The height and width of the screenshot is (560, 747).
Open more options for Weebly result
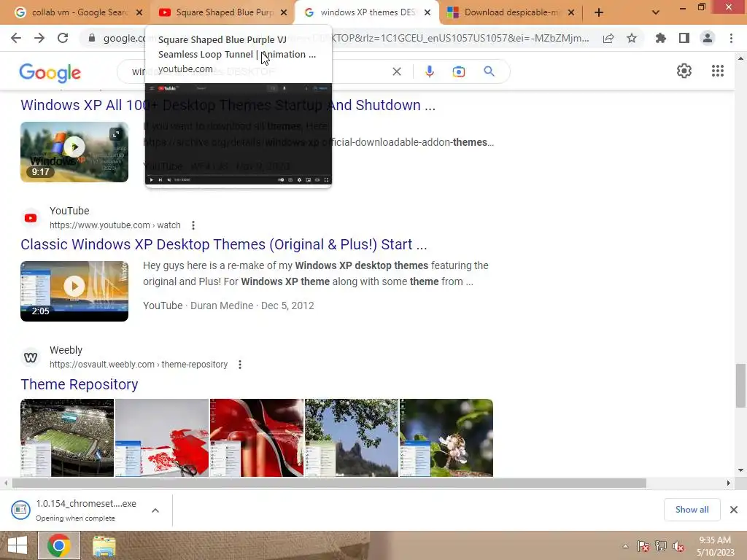click(x=240, y=365)
